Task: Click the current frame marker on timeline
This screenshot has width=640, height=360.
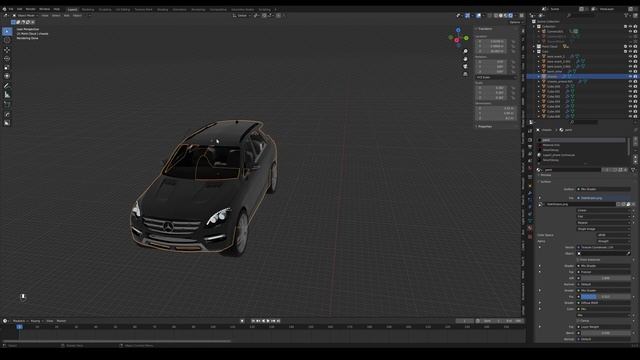Action: click(x=19, y=327)
